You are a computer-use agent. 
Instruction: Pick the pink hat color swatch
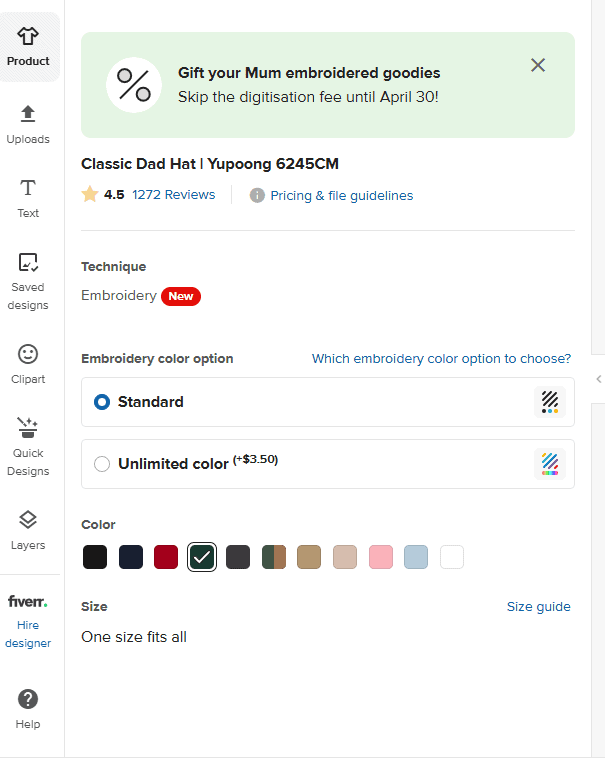380,557
